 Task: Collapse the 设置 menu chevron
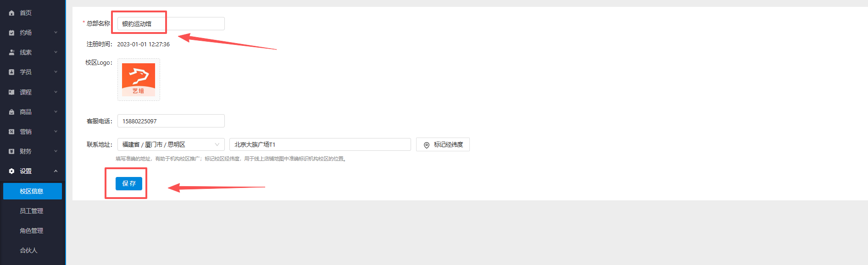tap(56, 171)
